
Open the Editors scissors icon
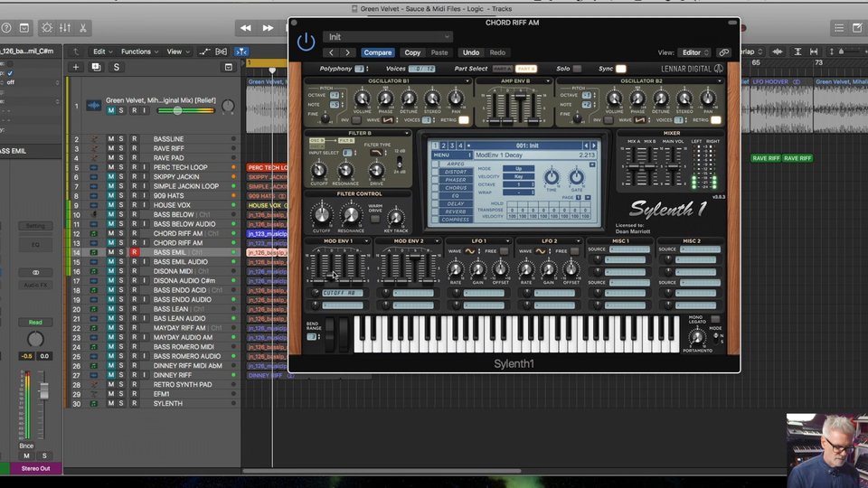83,28
